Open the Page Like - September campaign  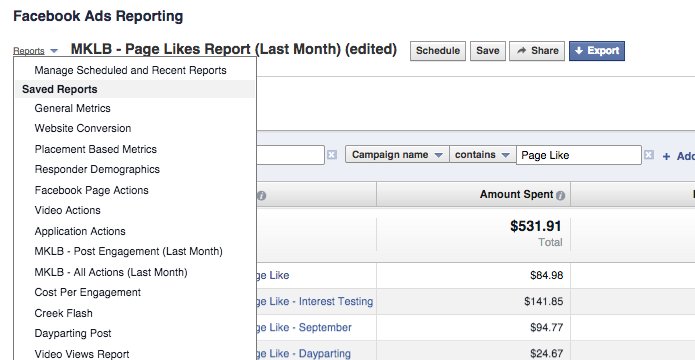304,328
